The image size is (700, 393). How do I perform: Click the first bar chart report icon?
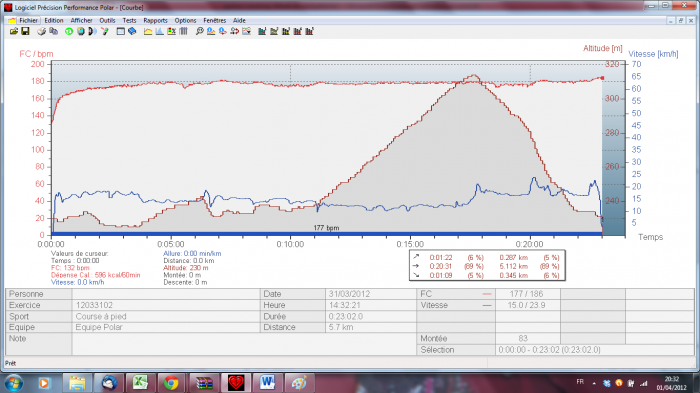tap(262, 31)
